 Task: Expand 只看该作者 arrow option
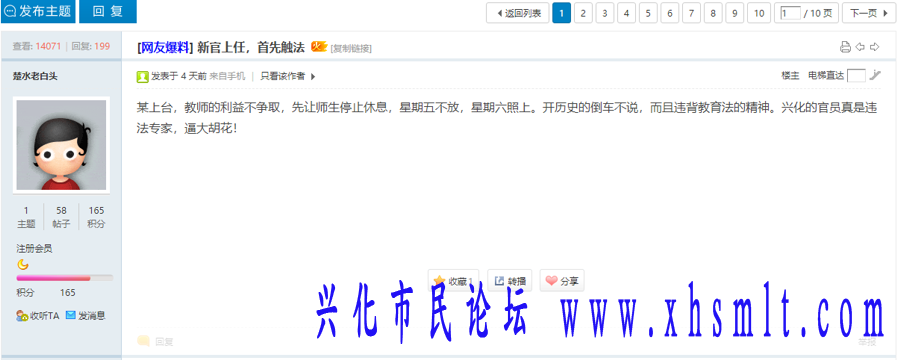click(313, 76)
